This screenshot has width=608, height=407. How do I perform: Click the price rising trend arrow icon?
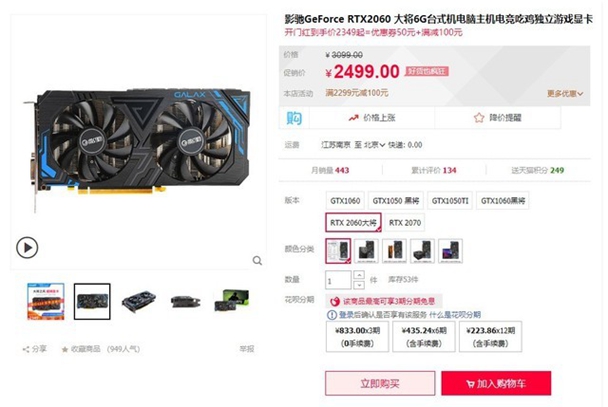coord(353,117)
